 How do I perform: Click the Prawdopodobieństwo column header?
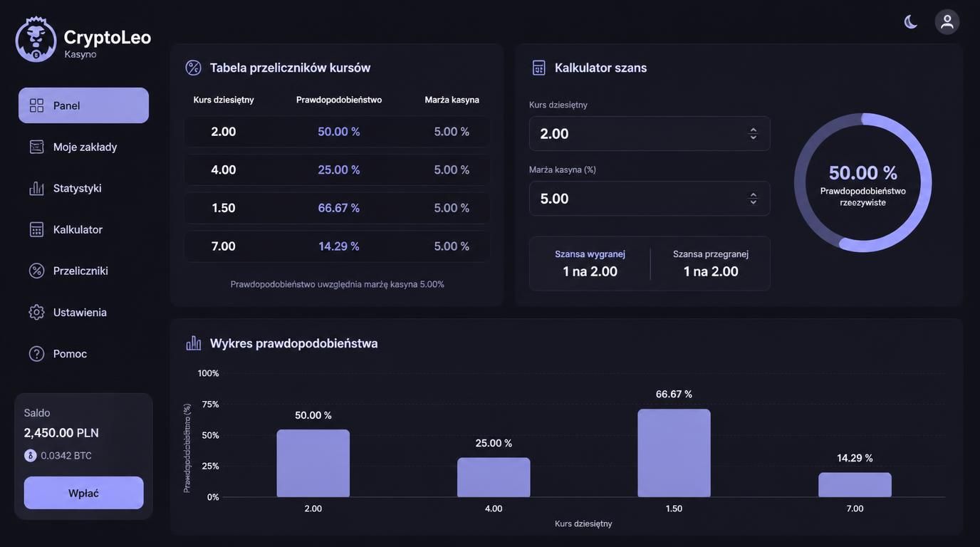[339, 100]
